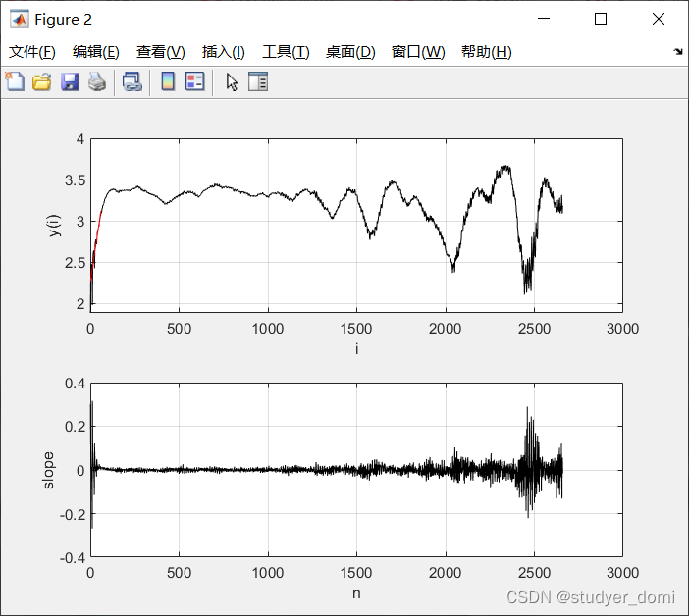689x616 pixels.
Task: Open the Property Inspector icon
Action: click(258, 81)
